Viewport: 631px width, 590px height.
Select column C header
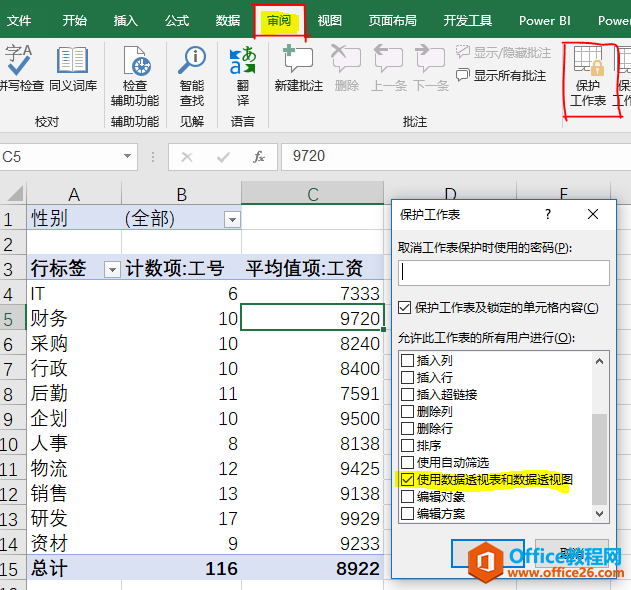tap(313, 194)
